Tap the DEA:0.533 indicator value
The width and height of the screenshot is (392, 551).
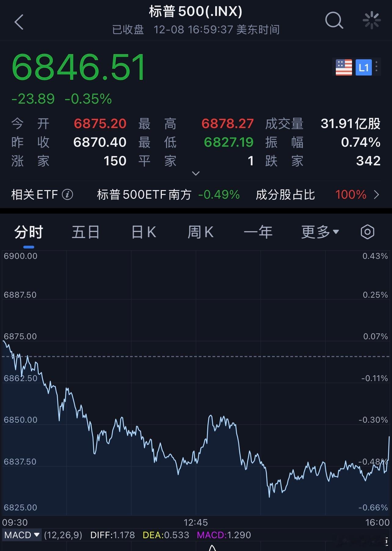click(x=166, y=535)
